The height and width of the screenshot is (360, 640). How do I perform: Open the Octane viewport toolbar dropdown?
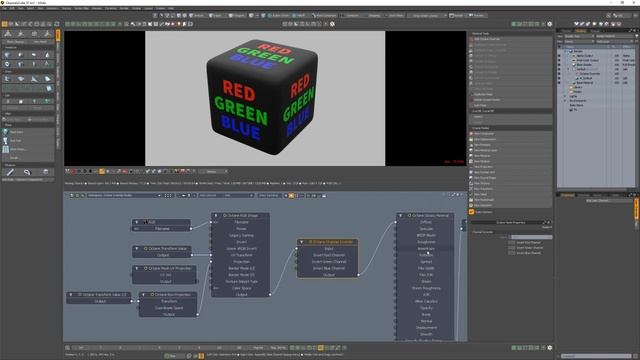[213, 172]
